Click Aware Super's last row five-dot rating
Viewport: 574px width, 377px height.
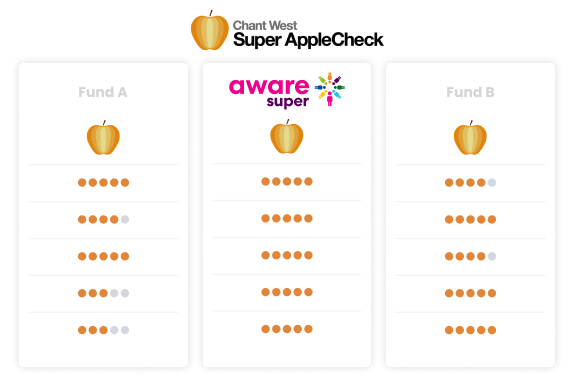287,329
